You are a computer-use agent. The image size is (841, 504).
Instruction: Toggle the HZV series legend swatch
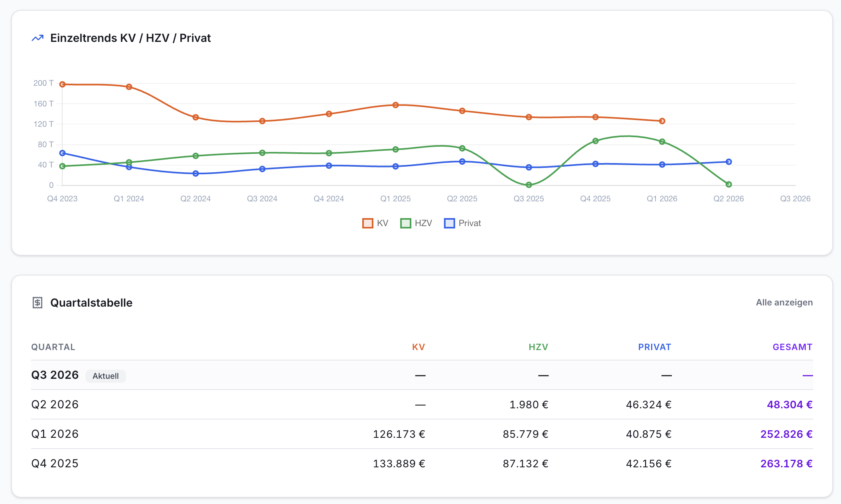[405, 223]
